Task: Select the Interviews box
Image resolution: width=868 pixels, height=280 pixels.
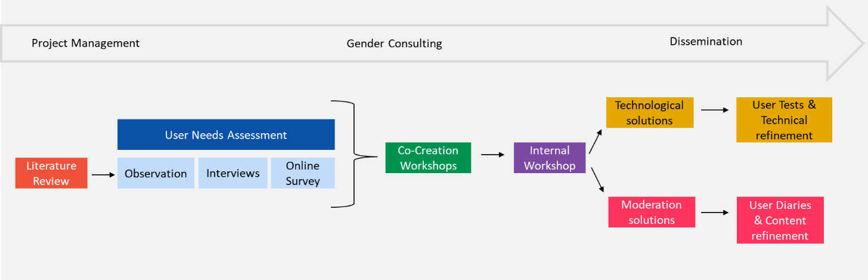Action: [x=232, y=173]
